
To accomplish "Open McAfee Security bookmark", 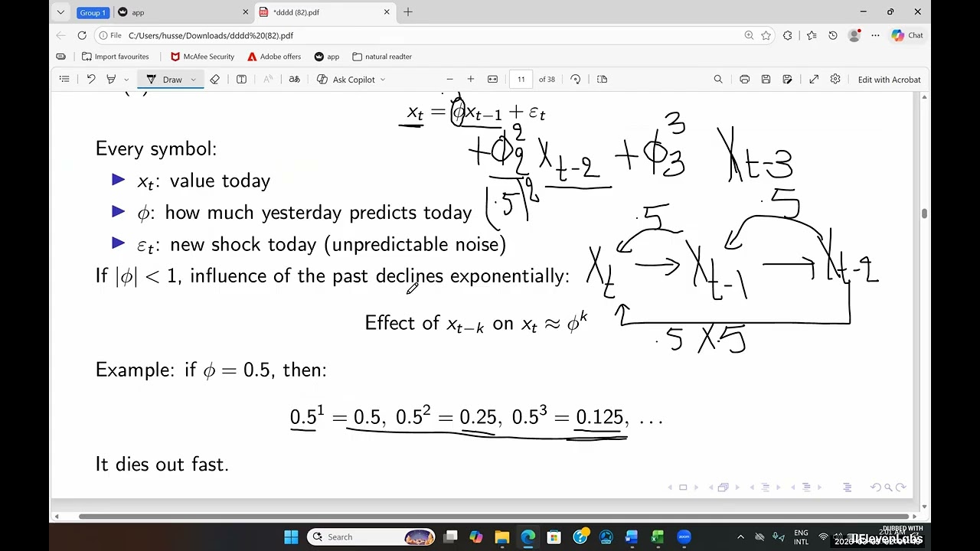I will (x=202, y=57).
